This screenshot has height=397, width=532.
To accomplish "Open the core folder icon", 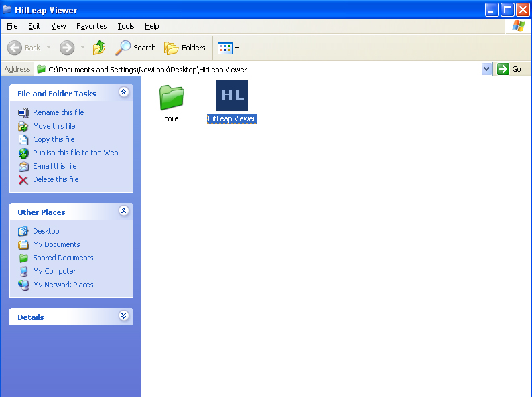I will pyautogui.click(x=172, y=97).
